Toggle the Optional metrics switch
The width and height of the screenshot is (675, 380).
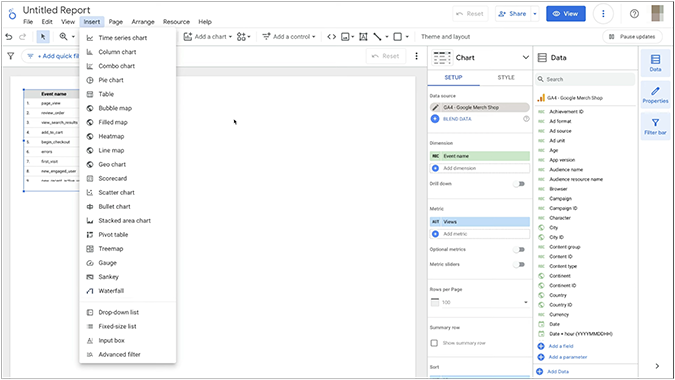(x=520, y=250)
